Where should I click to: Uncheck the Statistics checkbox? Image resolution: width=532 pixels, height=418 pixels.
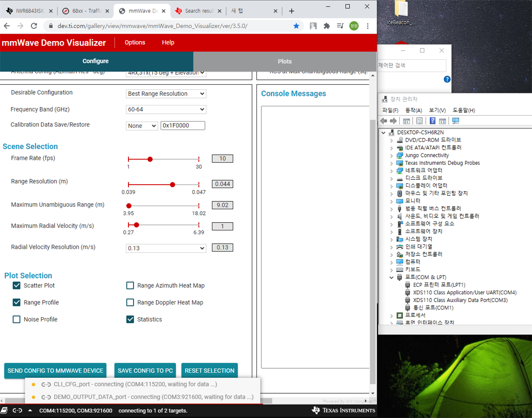point(130,319)
